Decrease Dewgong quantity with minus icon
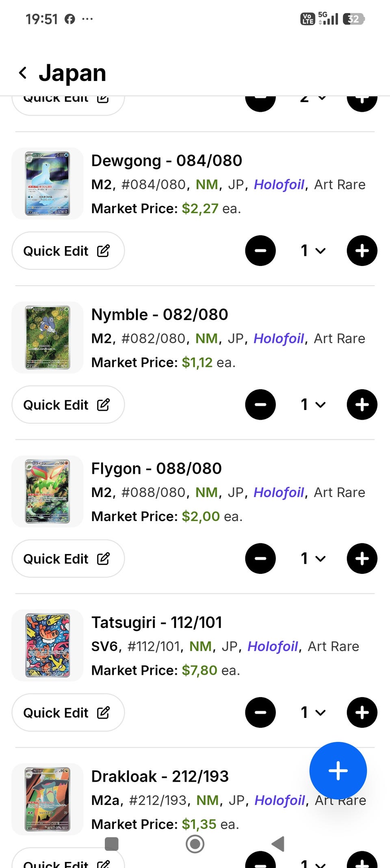The height and width of the screenshot is (868, 390). [260, 251]
